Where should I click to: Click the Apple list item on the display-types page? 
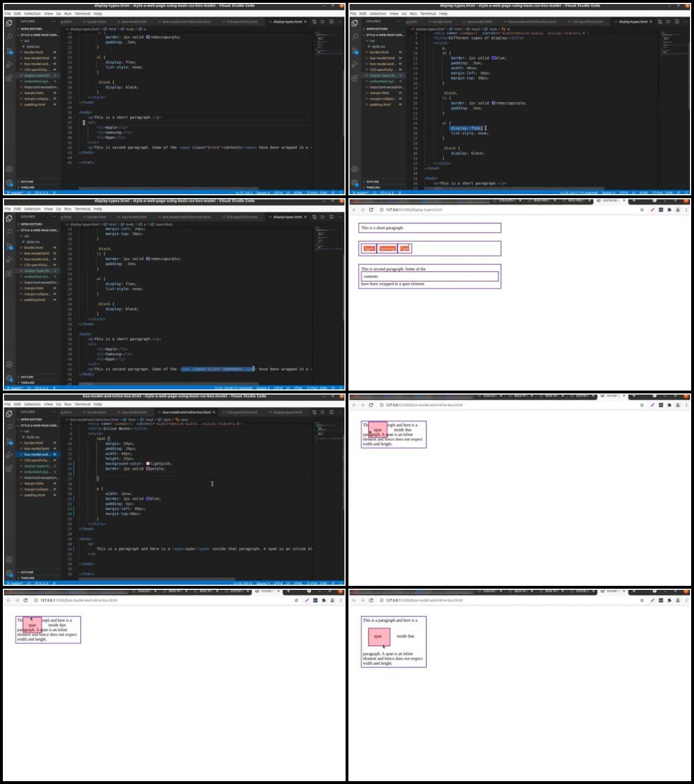[369, 248]
